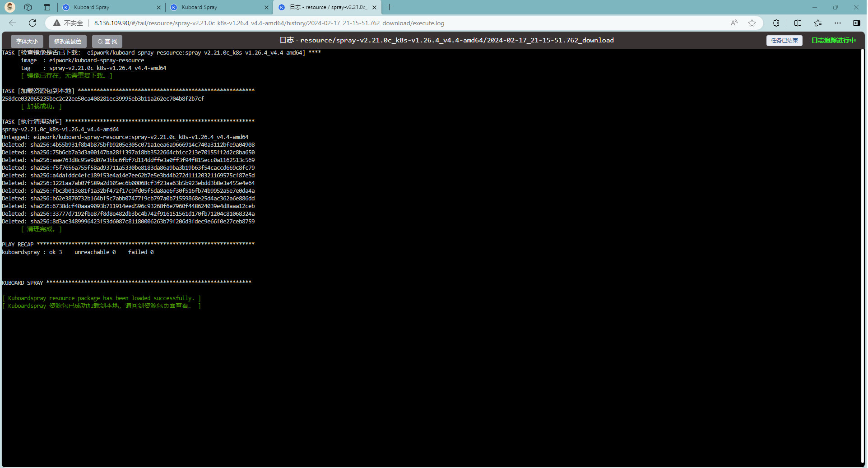The height and width of the screenshot is (468, 868).
Task: Open the 修改前景色 foreground color picker
Action: [68, 41]
